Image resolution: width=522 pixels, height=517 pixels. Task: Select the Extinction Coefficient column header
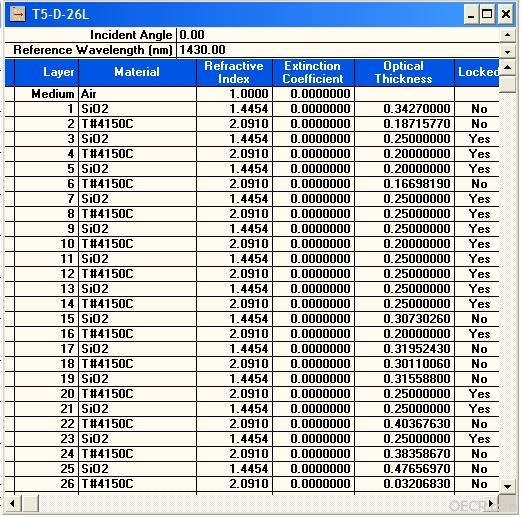coord(313,72)
